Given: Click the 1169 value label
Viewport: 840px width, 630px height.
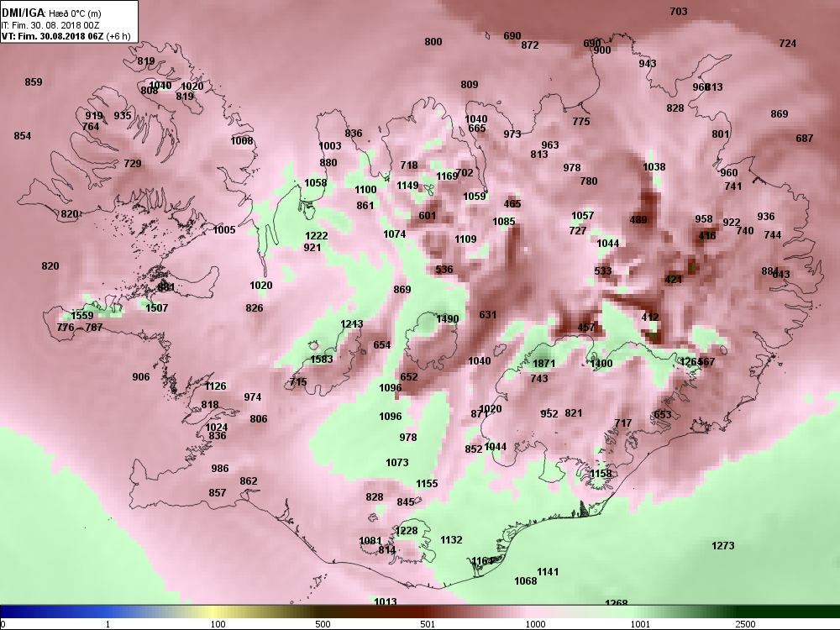Looking at the screenshot, I should 447,176.
